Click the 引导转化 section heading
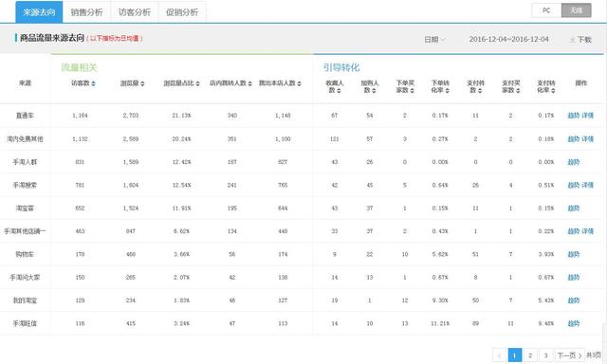Viewport: 607px width, 364px height. [x=341, y=67]
